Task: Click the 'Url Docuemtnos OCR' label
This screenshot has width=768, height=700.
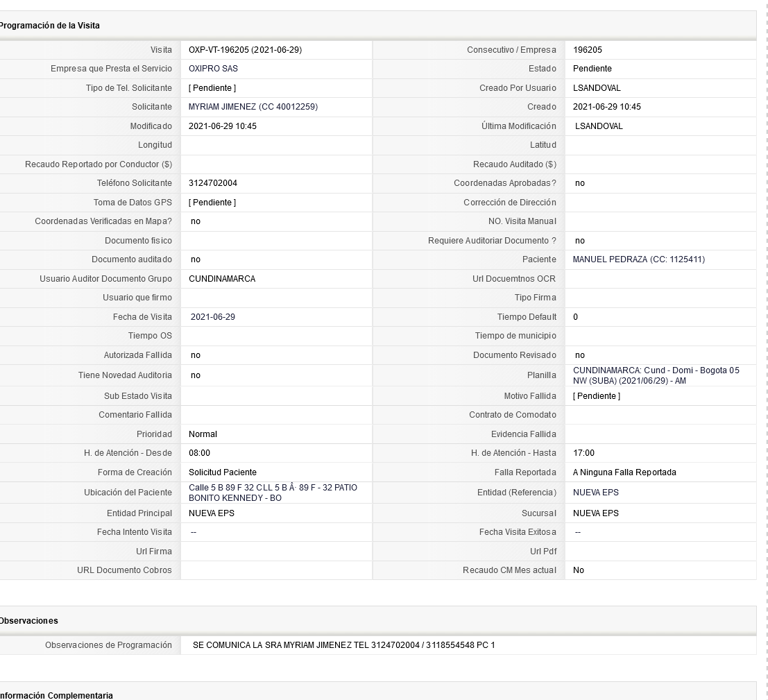Action: tap(514, 279)
